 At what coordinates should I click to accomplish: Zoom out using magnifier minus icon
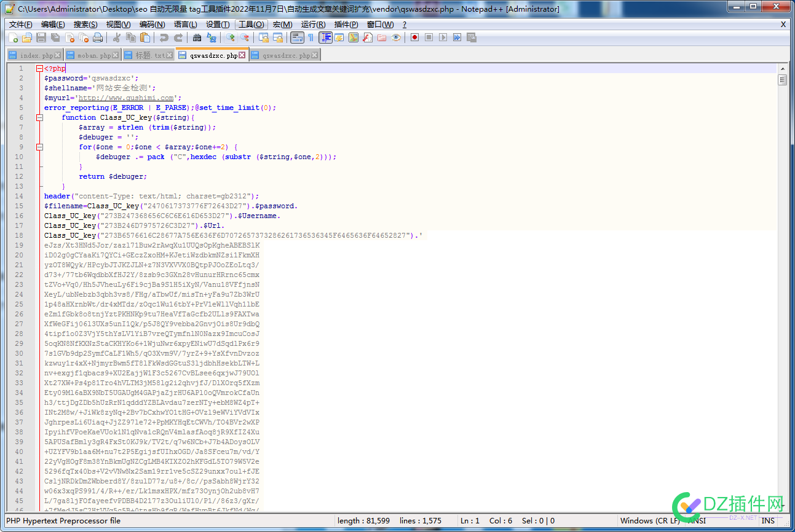pyautogui.click(x=244, y=37)
